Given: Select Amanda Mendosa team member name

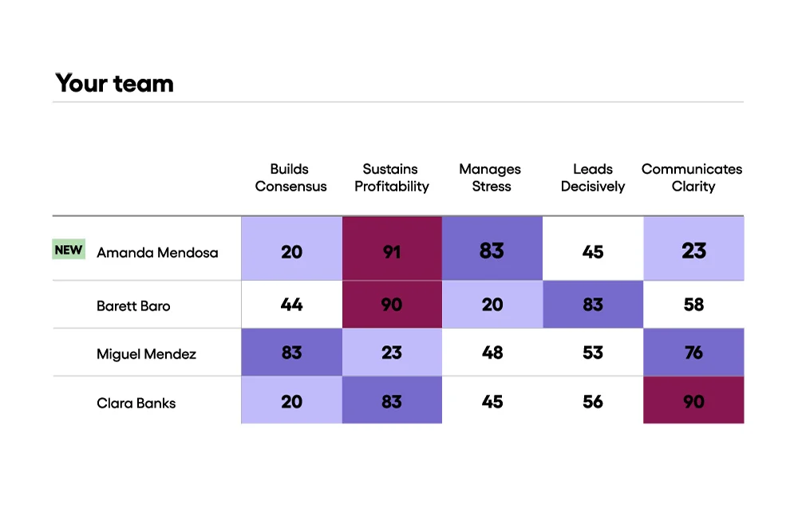Looking at the screenshot, I should point(157,252).
